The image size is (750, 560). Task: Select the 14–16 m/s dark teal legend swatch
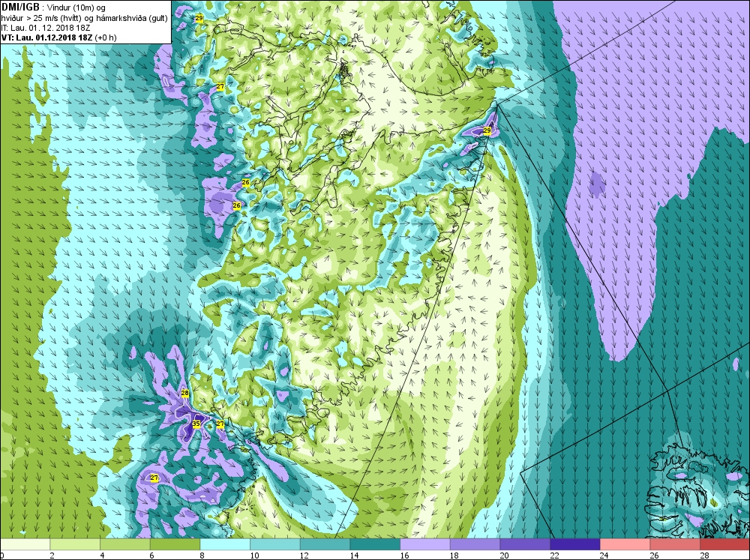coord(375,545)
